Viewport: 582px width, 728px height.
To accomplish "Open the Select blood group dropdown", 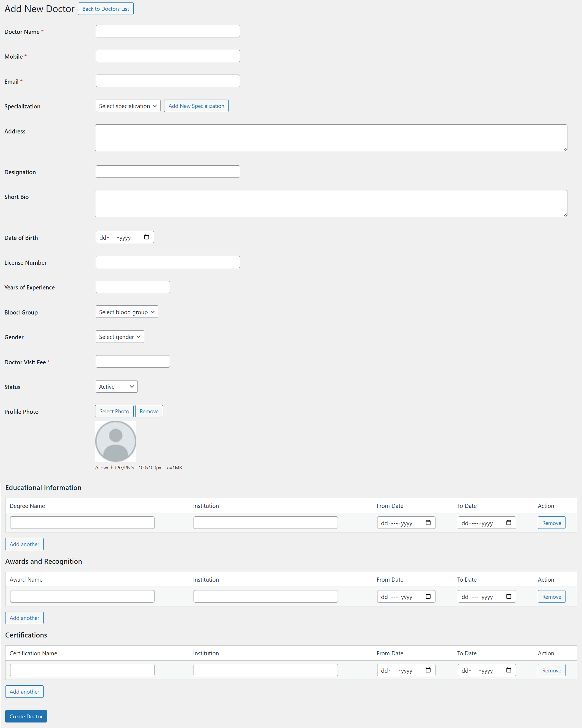I will (126, 312).
